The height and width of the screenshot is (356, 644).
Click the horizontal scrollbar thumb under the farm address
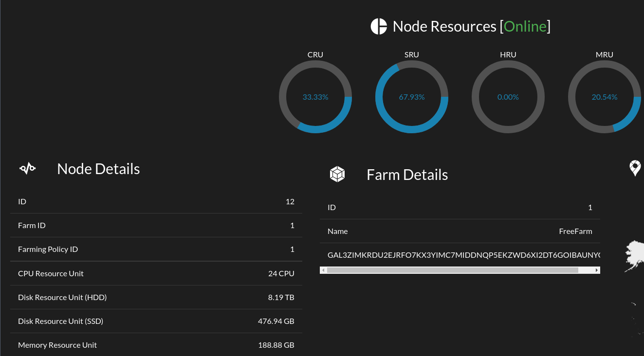coord(452,270)
